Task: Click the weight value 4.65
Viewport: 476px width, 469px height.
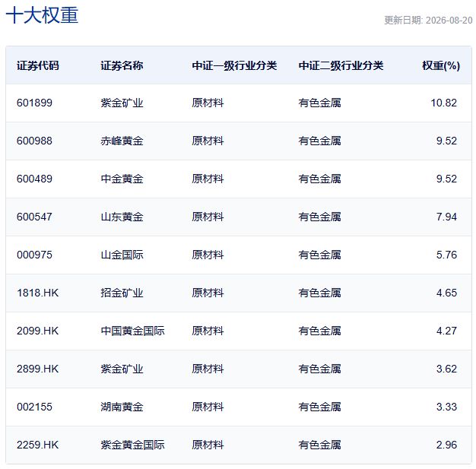Action: [x=446, y=293]
